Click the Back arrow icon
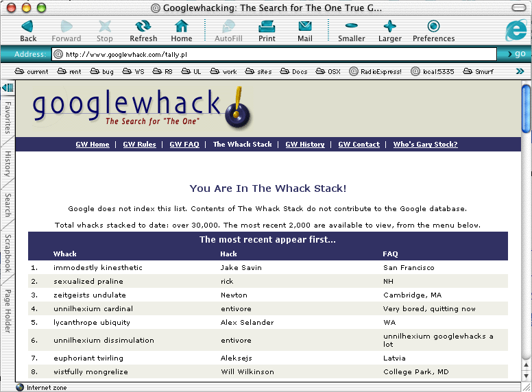The height and width of the screenshot is (392, 532). click(28, 27)
